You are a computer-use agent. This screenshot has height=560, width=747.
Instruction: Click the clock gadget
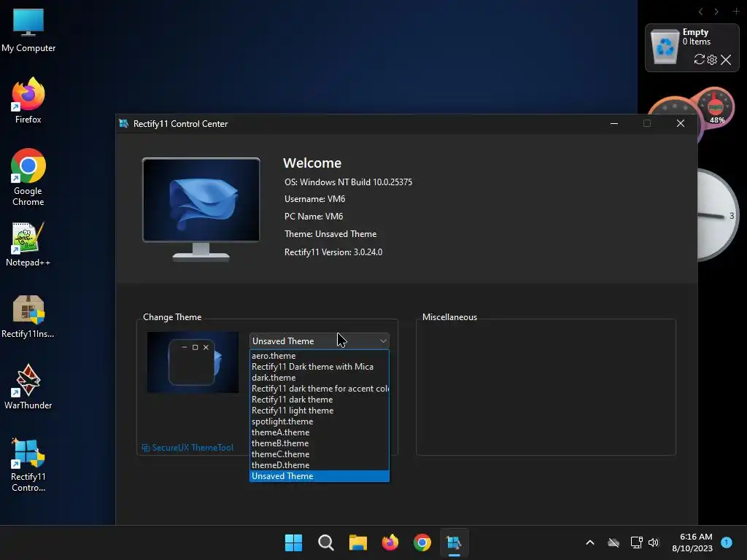[719, 215]
